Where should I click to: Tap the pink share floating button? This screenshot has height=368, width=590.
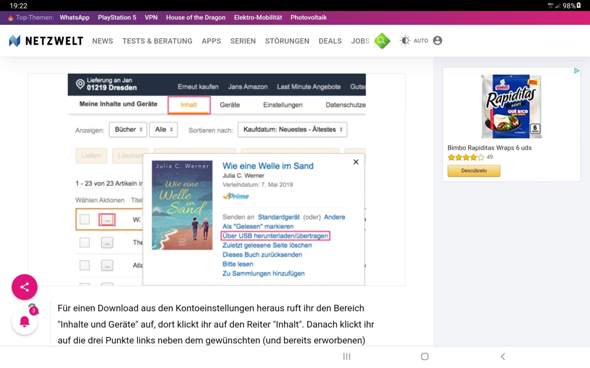(x=24, y=287)
